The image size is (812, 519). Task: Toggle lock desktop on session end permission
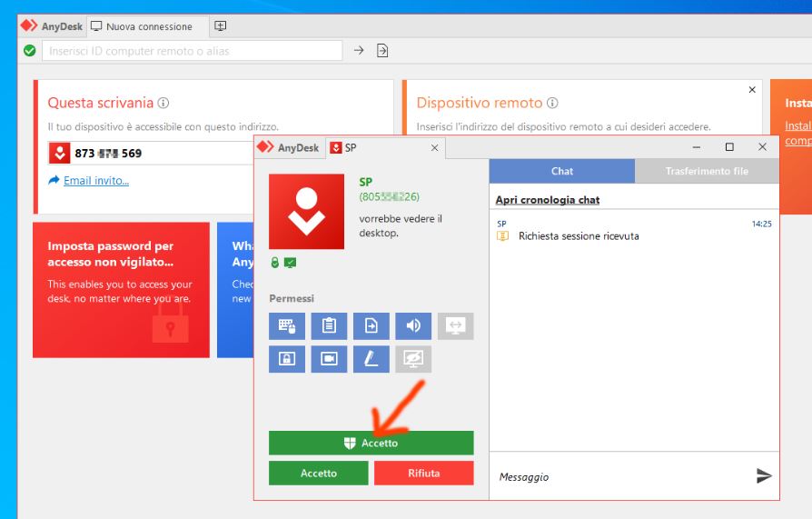(287, 359)
